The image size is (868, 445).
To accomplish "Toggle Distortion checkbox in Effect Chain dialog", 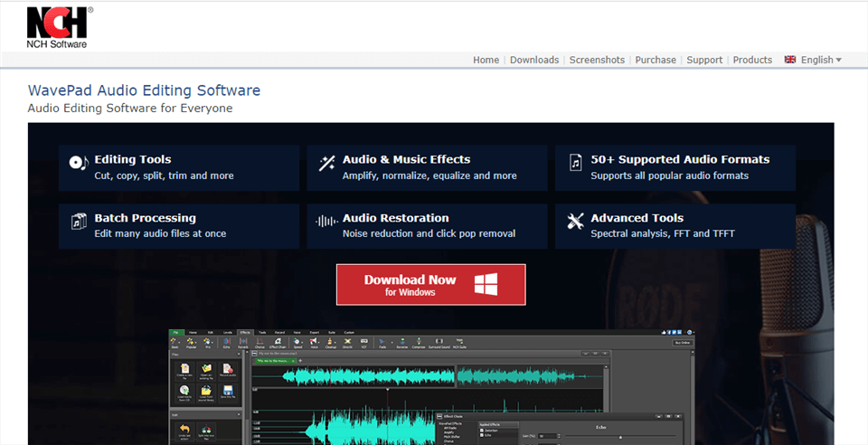I will [482, 430].
